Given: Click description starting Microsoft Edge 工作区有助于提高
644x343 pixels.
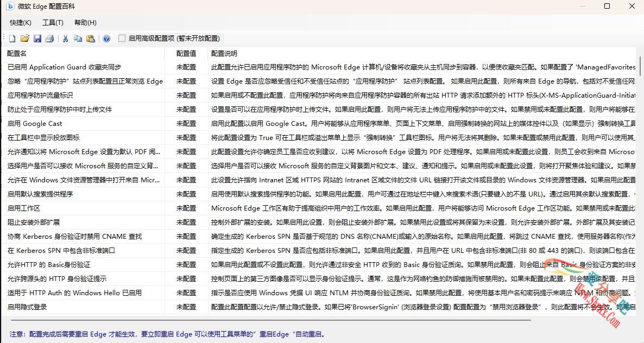Looking at the screenshot, I should pyautogui.click(x=424, y=208).
